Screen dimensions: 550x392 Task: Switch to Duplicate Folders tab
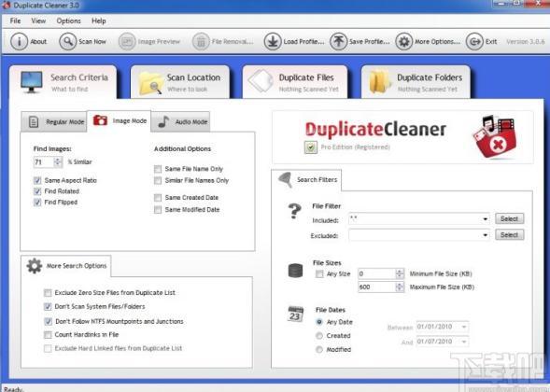tap(416, 82)
